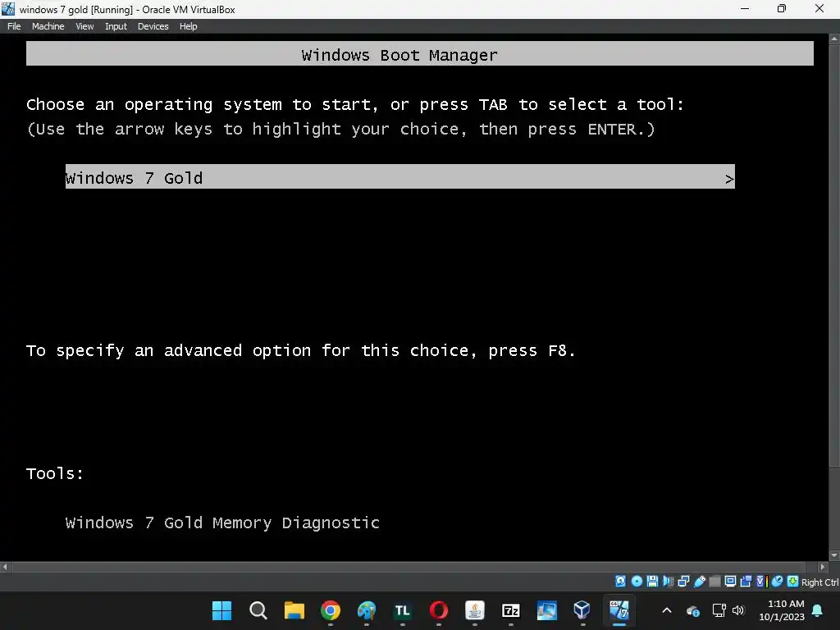
Task: Select the Windows 7 Gold boot entry
Action: click(x=399, y=177)
